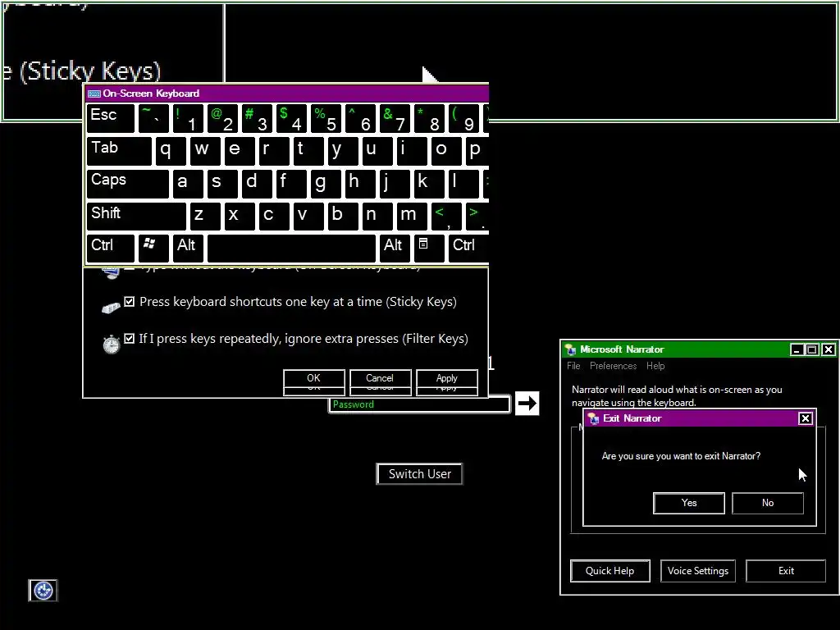The width and height of the screenshot is (840, 630).
Task: Click the context menu key on On-Screen Keyboard
Action: 428,248
